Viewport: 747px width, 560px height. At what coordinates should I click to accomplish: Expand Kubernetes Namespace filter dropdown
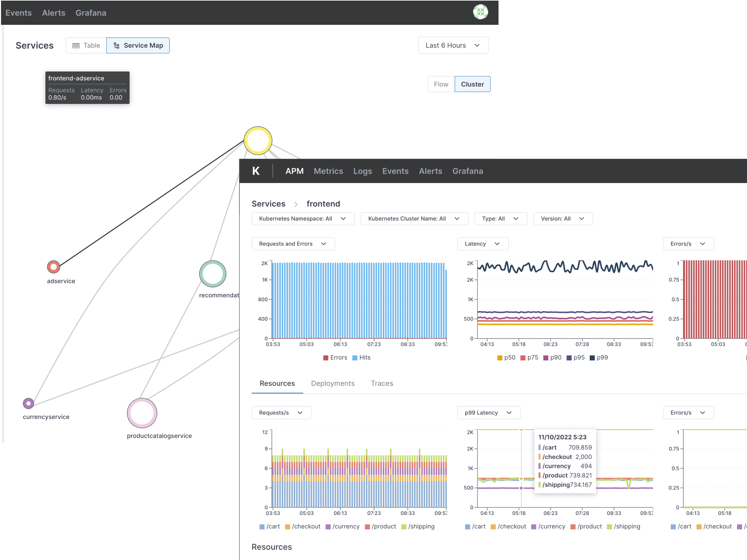[303, 218]
